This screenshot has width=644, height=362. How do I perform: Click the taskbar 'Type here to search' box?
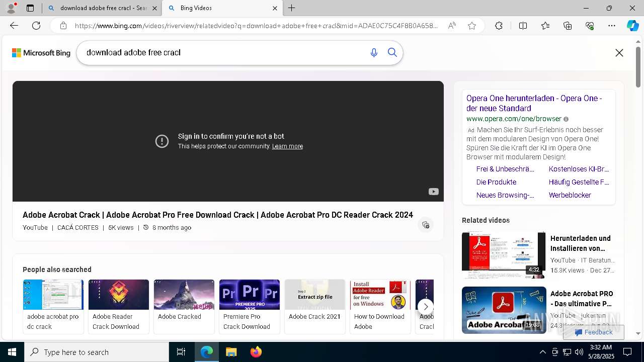[97, 352]
